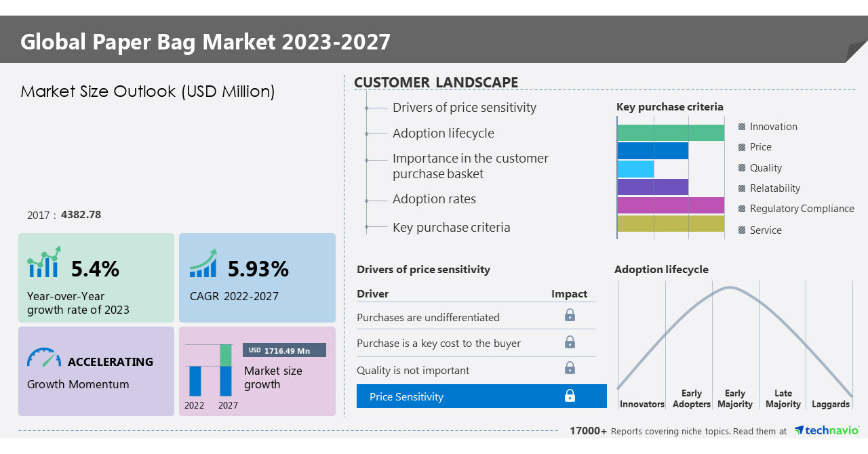Select the green growth-chart icon in the 5.4% card

(42, 266)
